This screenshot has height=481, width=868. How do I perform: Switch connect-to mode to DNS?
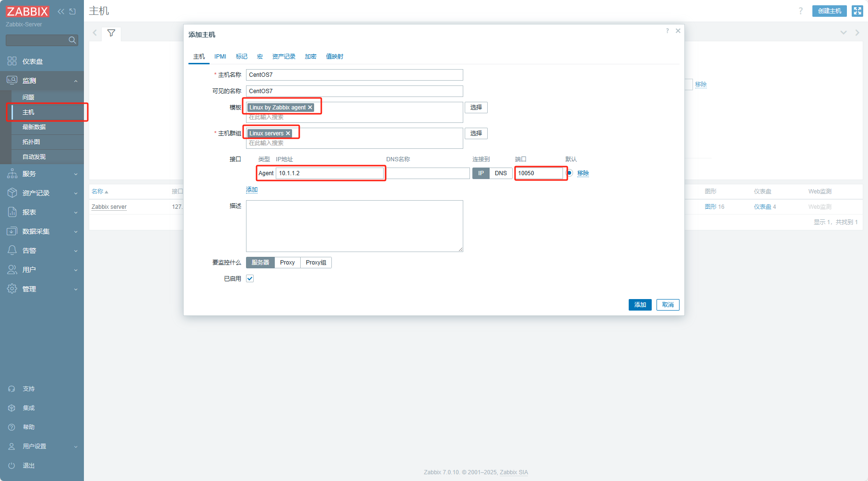click(501, 173)
